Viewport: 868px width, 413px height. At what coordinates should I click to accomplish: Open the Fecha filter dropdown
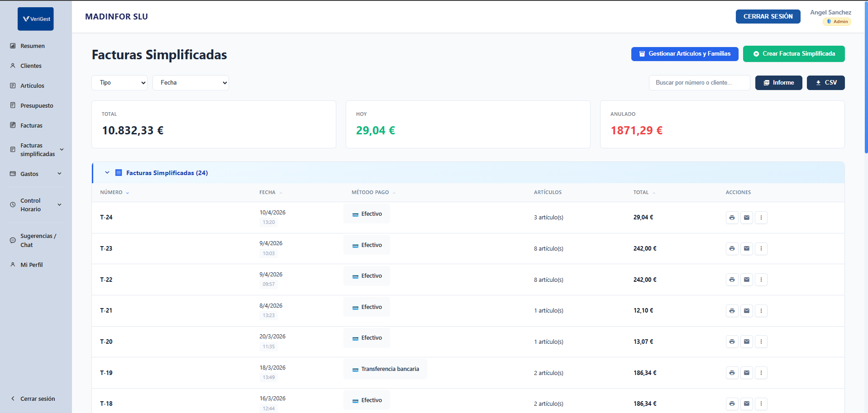pyautogui.click(x=191, y=83)
